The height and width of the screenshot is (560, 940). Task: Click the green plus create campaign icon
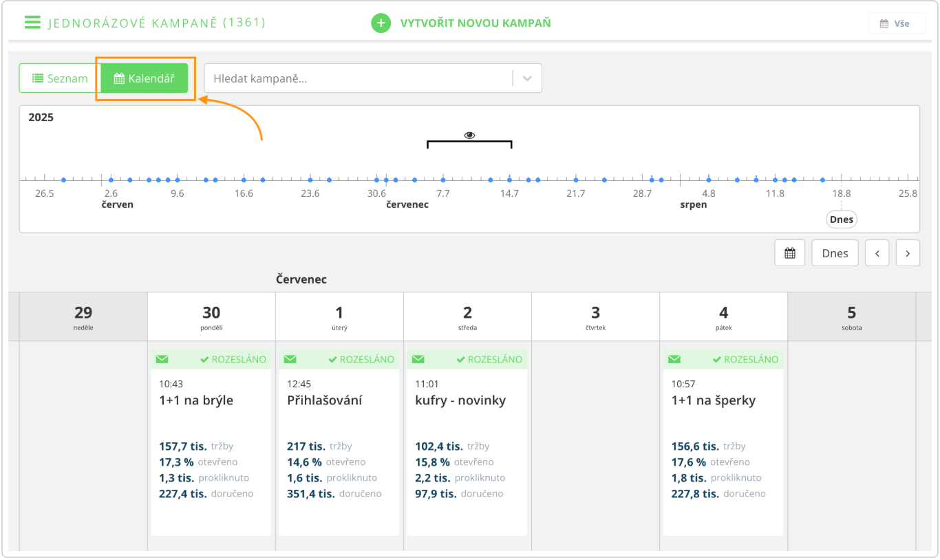tap(381, 23)
